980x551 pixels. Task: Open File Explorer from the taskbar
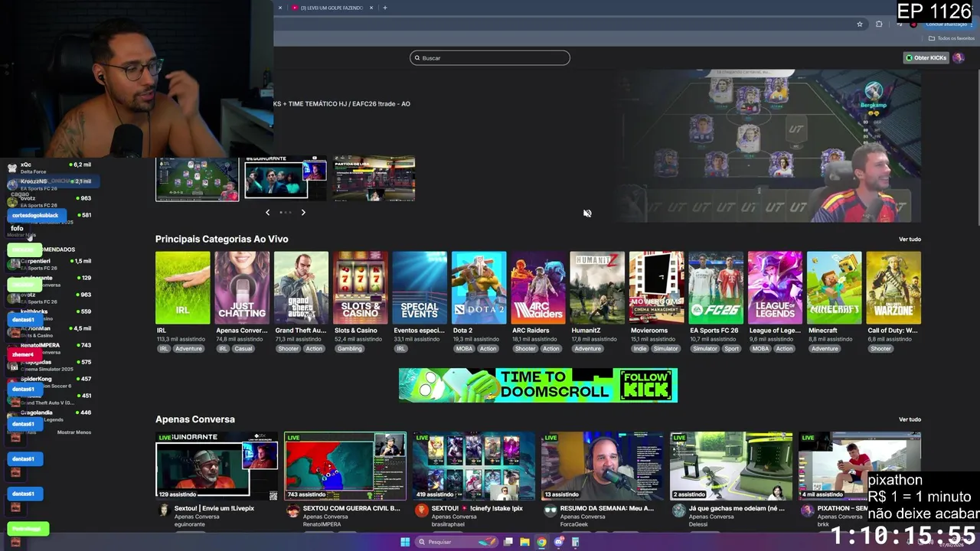pos(524,542)
